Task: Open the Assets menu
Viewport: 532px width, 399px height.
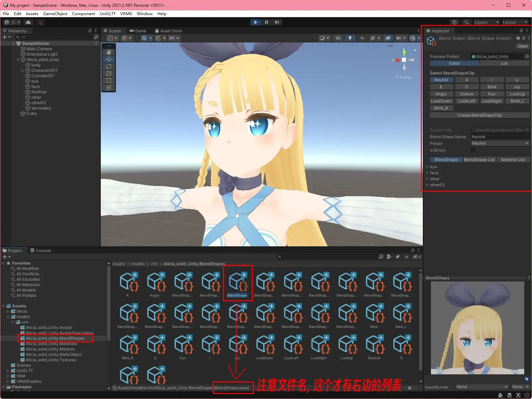Action: pyautogui.click(x=32, y=14)
